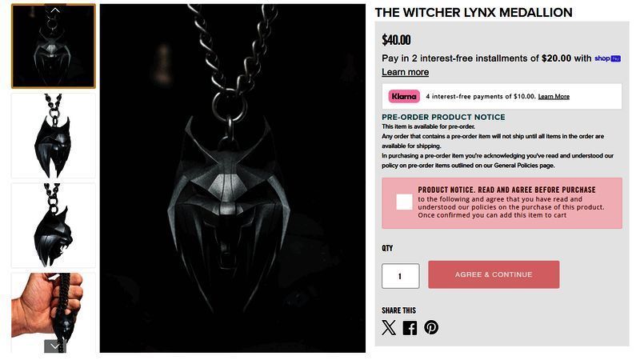Open Shop Pay Learn more link
This screenshot has width=640, height=364.
pos(405,72)
